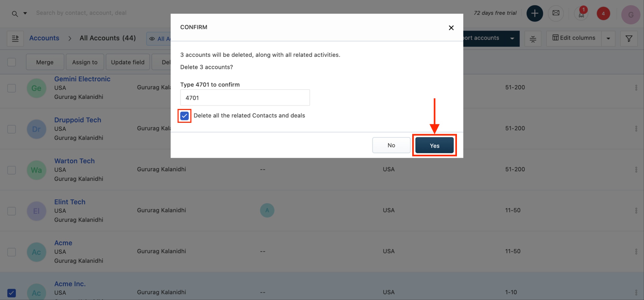Open the rocket notifications icon
The height and width of the screenshot is (300, 644).
click(581, 14)
